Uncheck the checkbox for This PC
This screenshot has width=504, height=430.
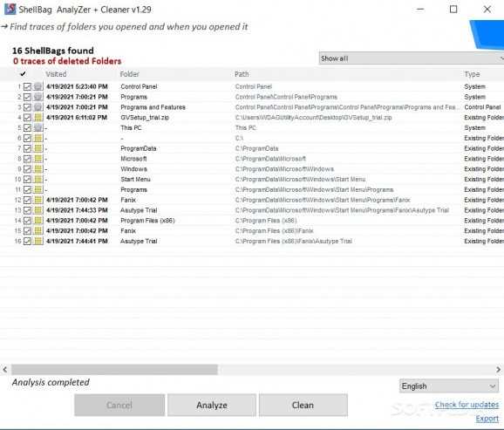click(x=27, y=127)
